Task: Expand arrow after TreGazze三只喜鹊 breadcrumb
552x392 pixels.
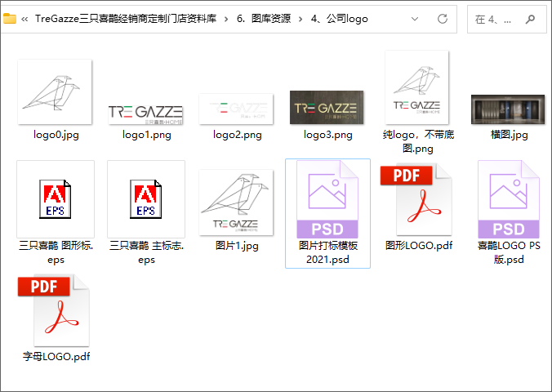Action: point(226,19)
